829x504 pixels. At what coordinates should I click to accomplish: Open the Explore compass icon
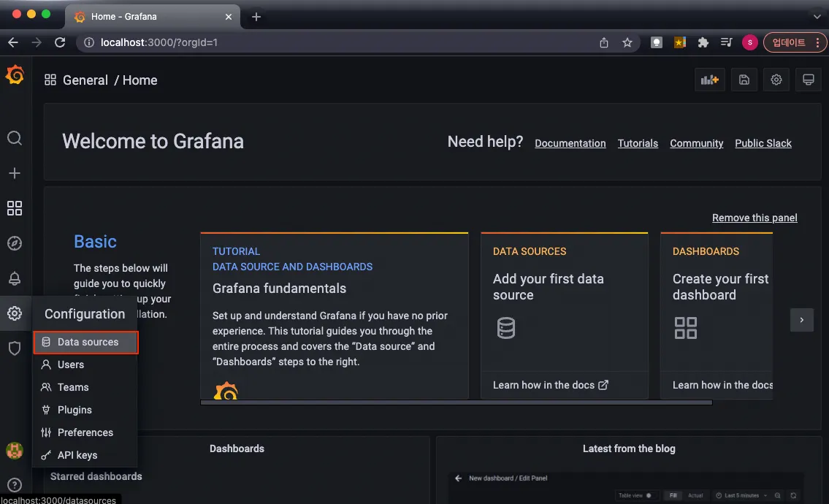click(x=15, y=243)
